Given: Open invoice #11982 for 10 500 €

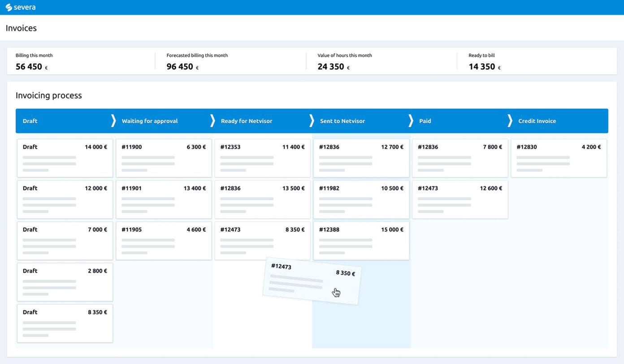Looking at the screenshot, I should (361, 199).
